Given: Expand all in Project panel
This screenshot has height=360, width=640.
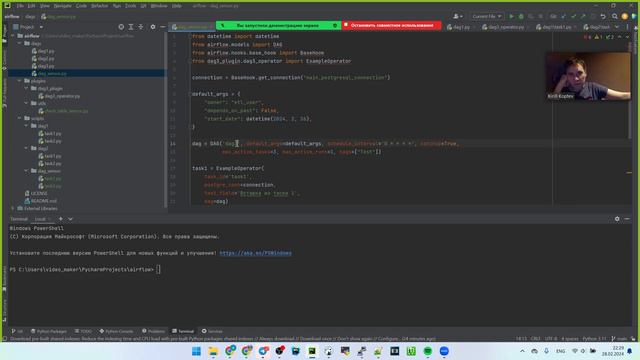Looking at the screenshot, I should click(x=131, y=27).
